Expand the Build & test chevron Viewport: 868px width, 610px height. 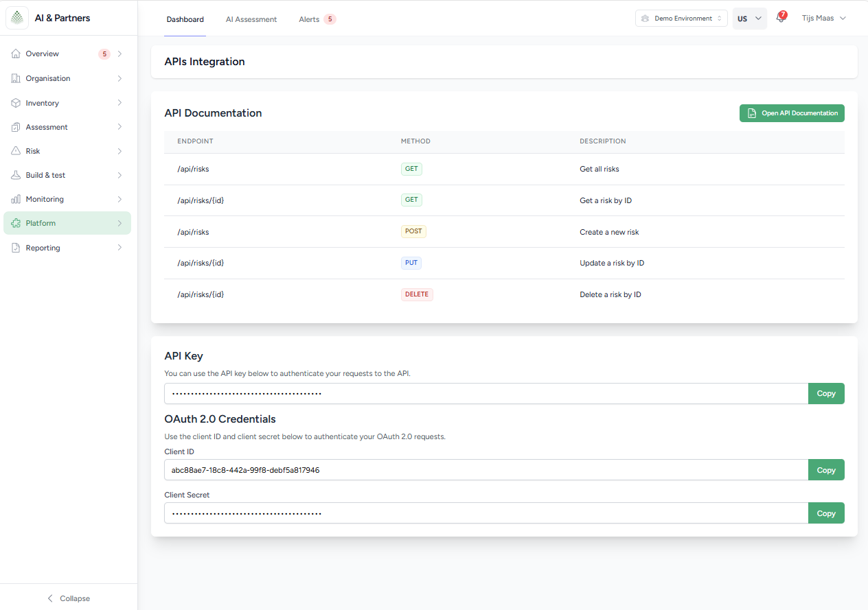click(x=119, y=175)
